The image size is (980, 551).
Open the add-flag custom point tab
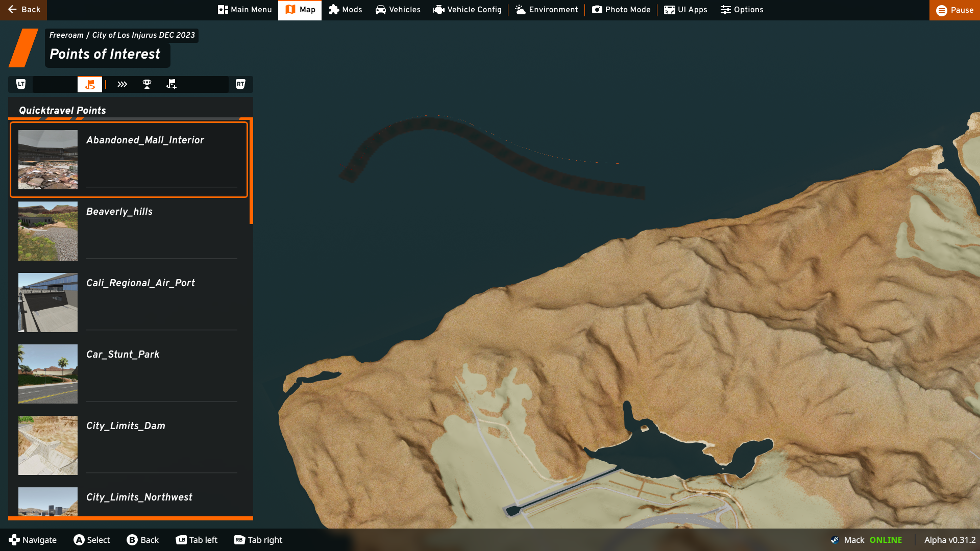(171, 84)
